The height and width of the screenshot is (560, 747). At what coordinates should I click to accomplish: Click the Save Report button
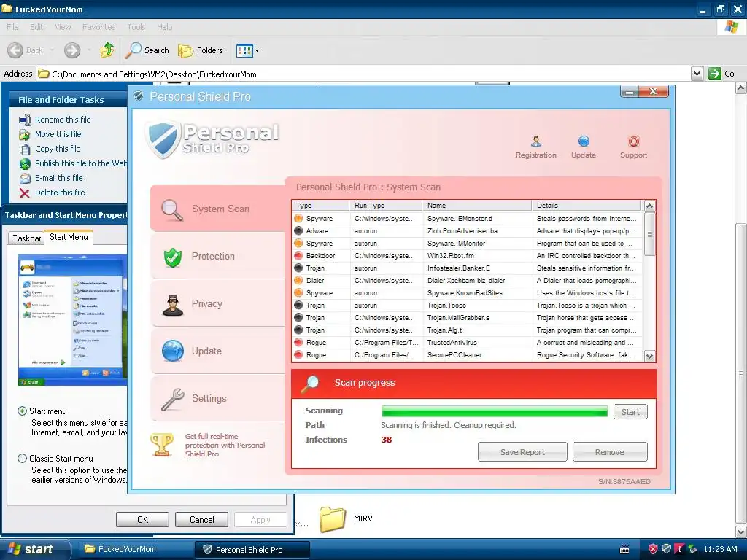(x=522, y=452)
